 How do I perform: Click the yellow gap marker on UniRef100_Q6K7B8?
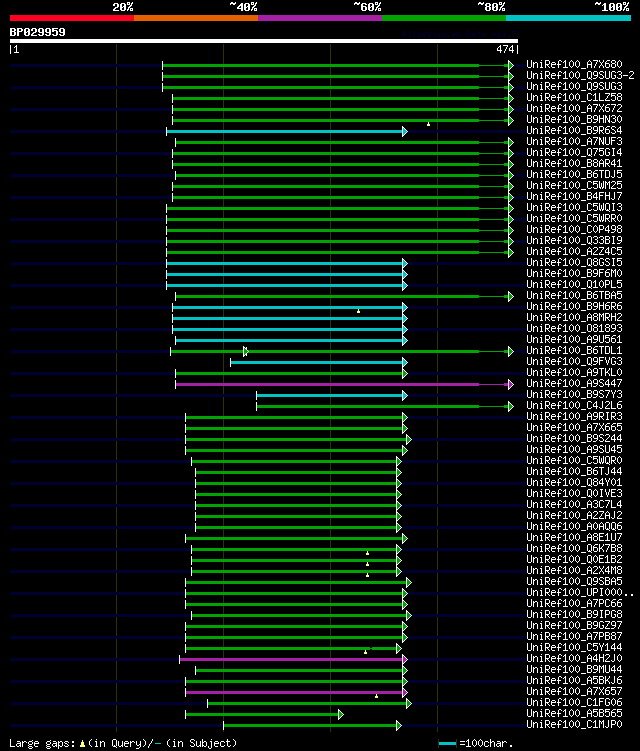coord(367,553)
